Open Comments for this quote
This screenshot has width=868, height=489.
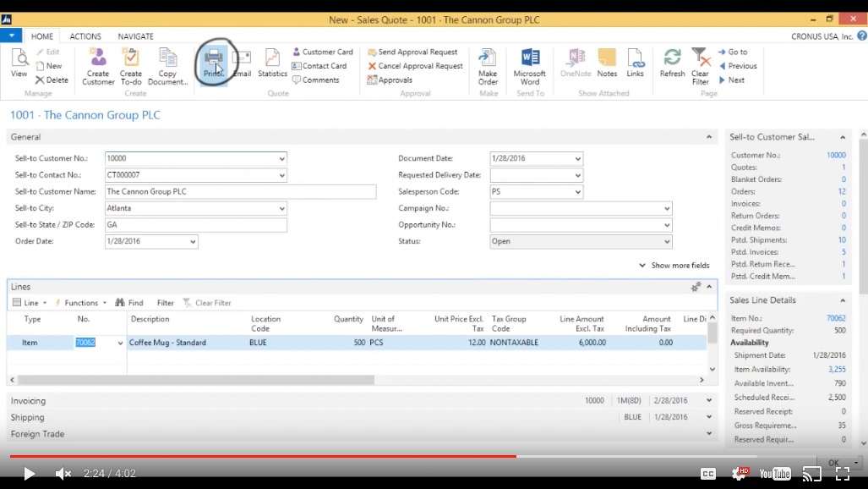click(x=315, y=80)
